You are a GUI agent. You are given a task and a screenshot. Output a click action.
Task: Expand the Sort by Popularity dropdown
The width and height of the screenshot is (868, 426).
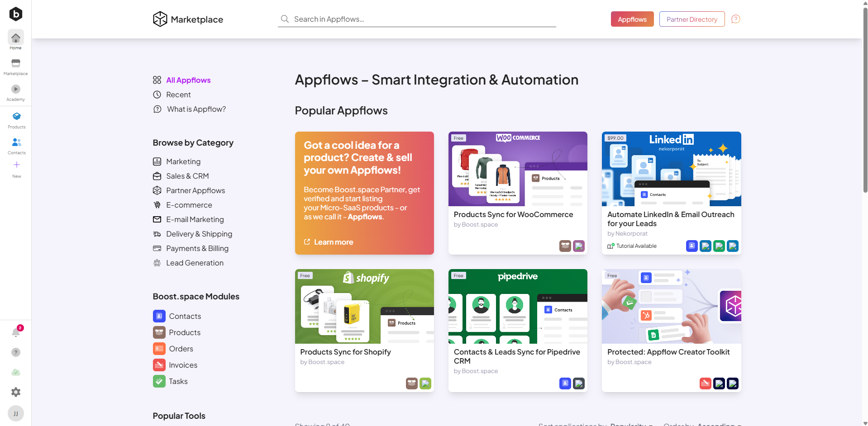[630, 424]
